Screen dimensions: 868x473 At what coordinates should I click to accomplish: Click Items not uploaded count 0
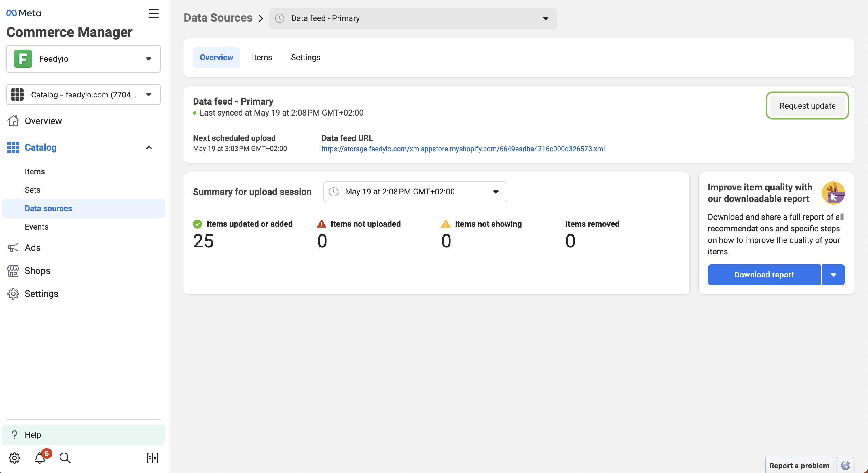(322, 241)
